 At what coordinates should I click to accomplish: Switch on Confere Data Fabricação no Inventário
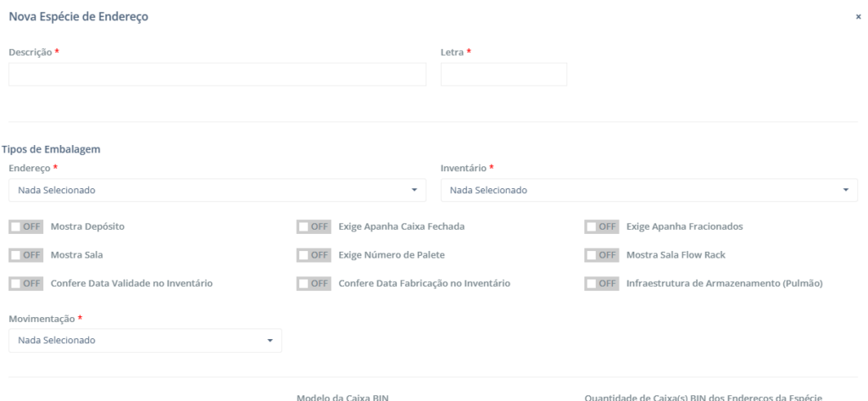[314, 283]
